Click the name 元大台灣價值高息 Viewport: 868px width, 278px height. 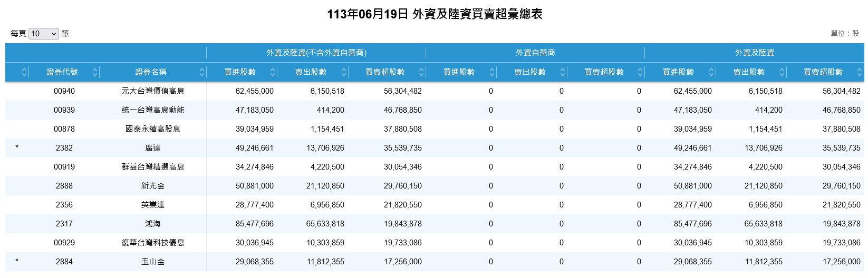pos(153,91)
